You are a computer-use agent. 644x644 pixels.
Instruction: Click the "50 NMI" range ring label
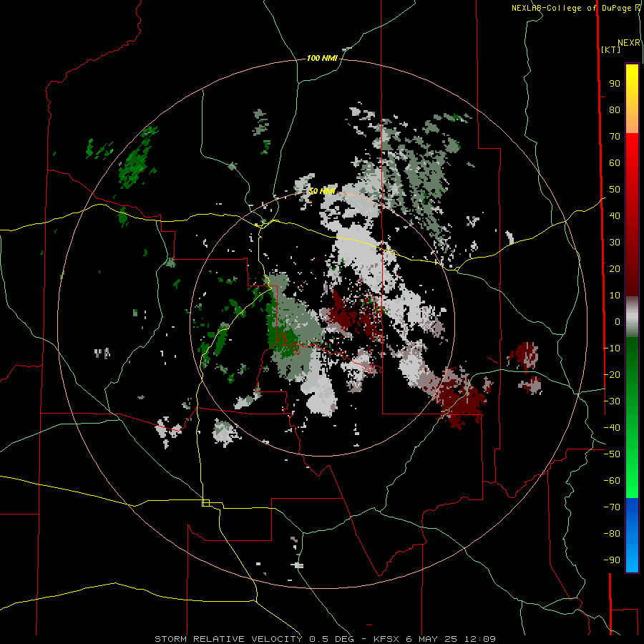tap(323, 191)
